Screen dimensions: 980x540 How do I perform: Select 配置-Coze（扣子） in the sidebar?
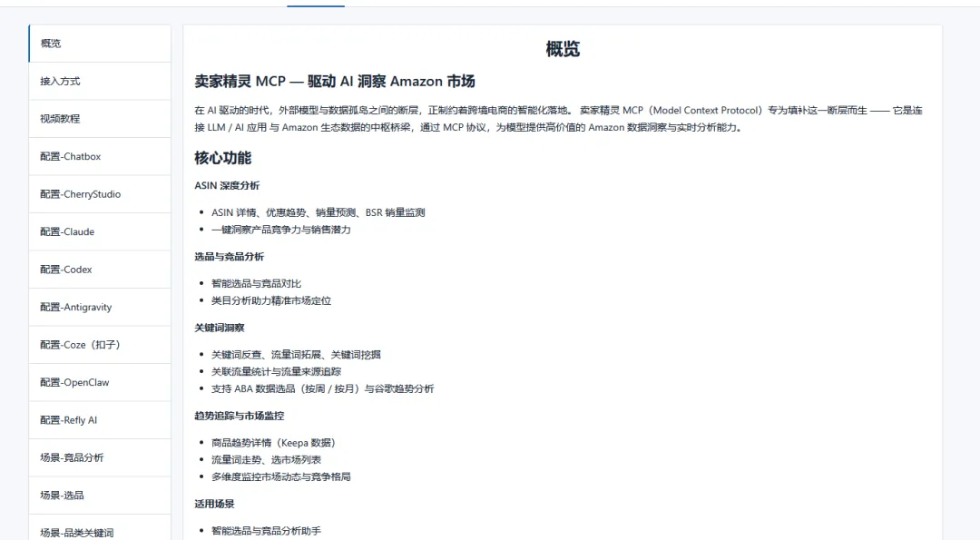click(100, 345)
